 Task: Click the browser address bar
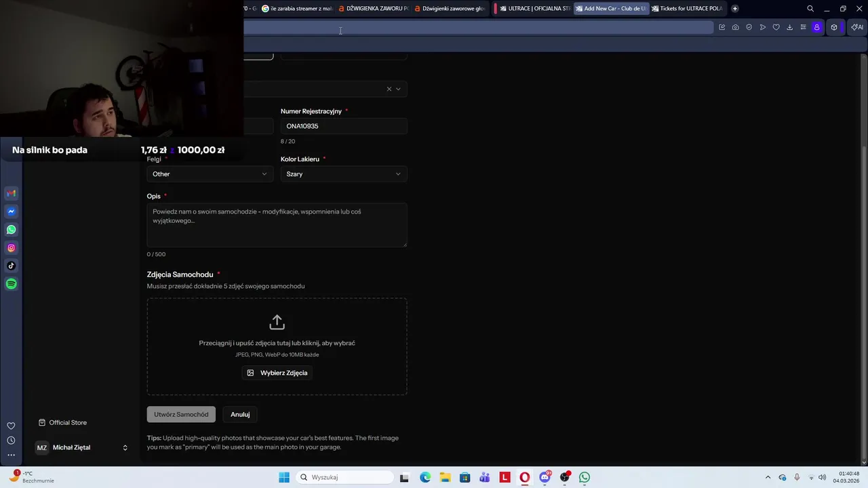[x=478, y=28]
